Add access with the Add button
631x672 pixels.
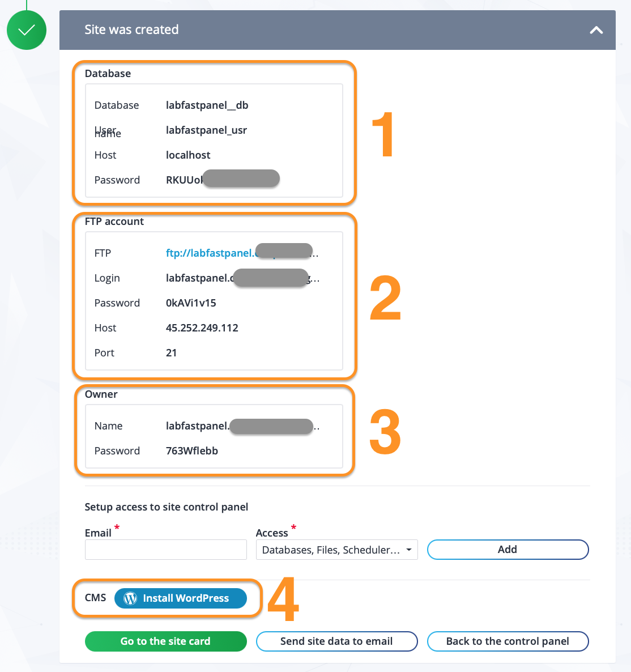click(508, 550)
